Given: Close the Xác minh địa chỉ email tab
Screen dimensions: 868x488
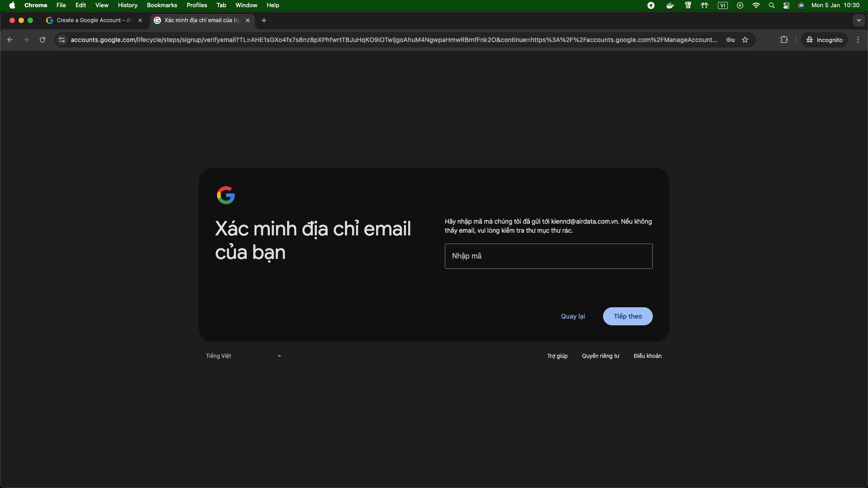Looking at the screenshot, I should pyautogui.click(x=248, y=20).
